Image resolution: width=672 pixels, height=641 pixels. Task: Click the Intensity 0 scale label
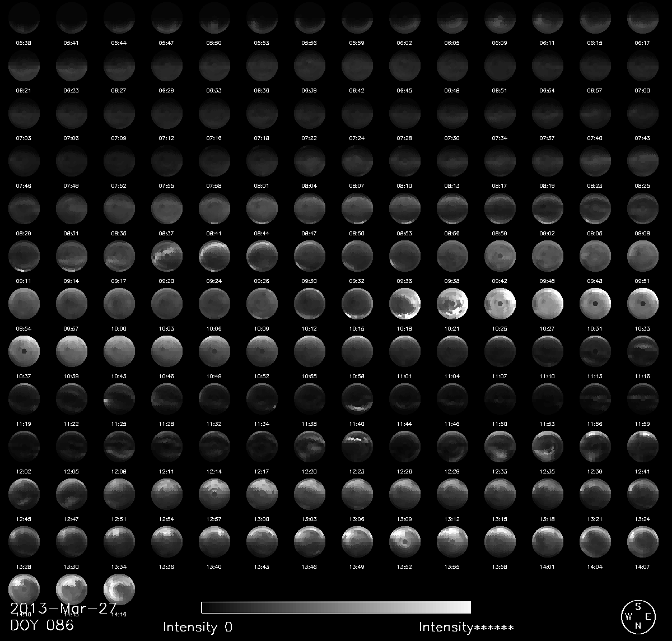click(197, 627)
